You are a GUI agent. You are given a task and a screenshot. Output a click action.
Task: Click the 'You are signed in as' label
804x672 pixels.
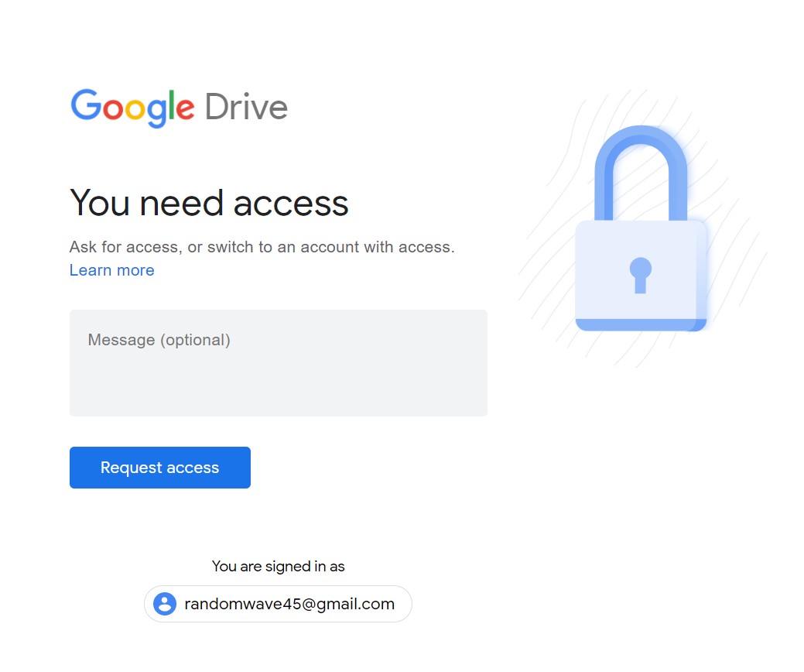pos(278,566)
